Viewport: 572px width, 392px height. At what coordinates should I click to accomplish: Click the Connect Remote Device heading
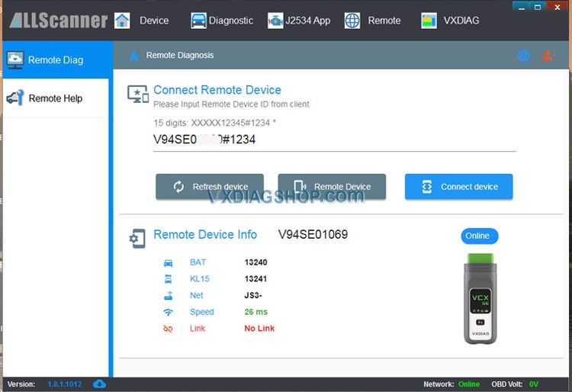click(x=217, y=90)
